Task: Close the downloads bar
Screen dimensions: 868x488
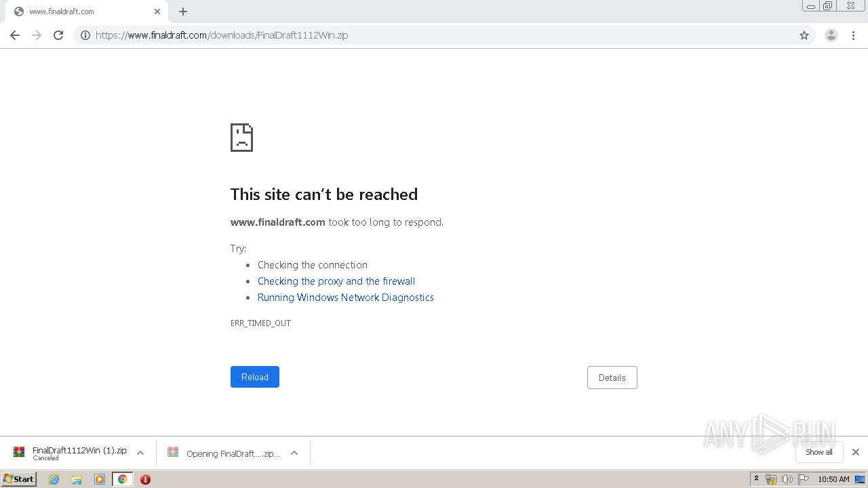Action: coord(856,452)
